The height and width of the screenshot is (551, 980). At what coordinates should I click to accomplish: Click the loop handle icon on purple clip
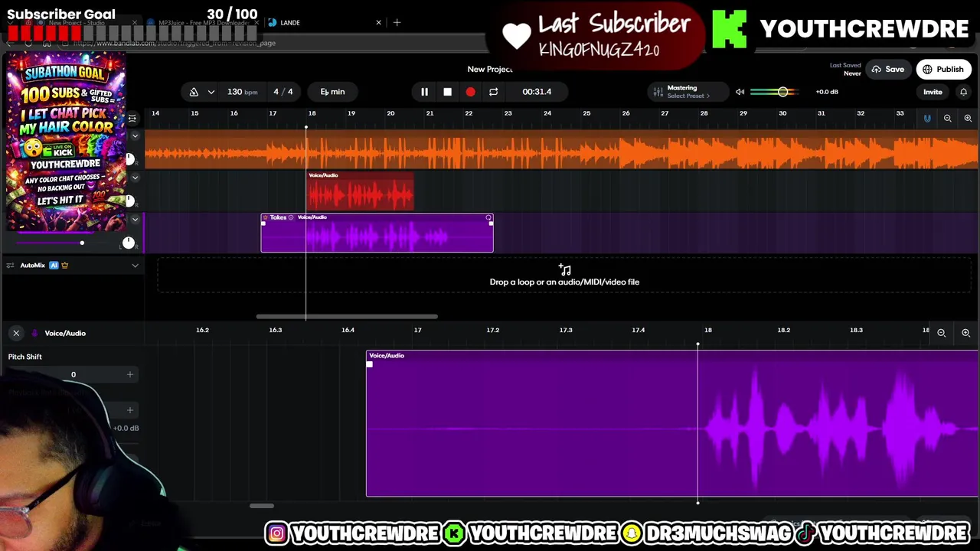click(x=488, y=219)
